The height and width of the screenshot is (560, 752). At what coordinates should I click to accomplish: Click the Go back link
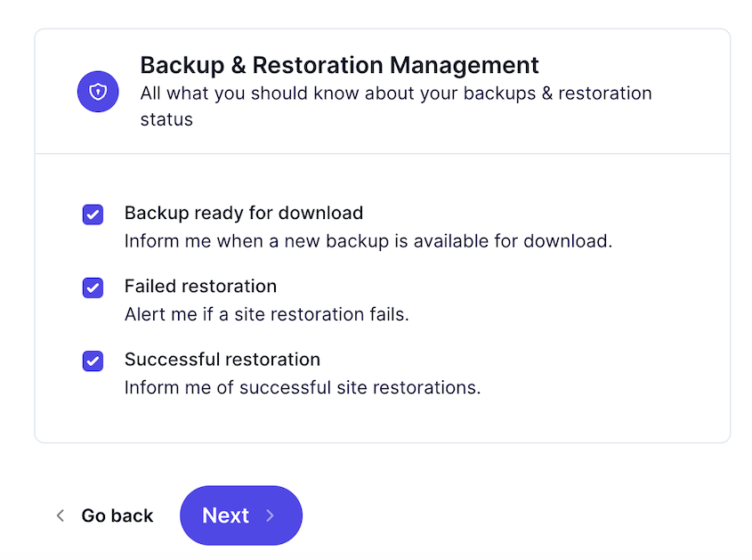click(x=117, y=515)
